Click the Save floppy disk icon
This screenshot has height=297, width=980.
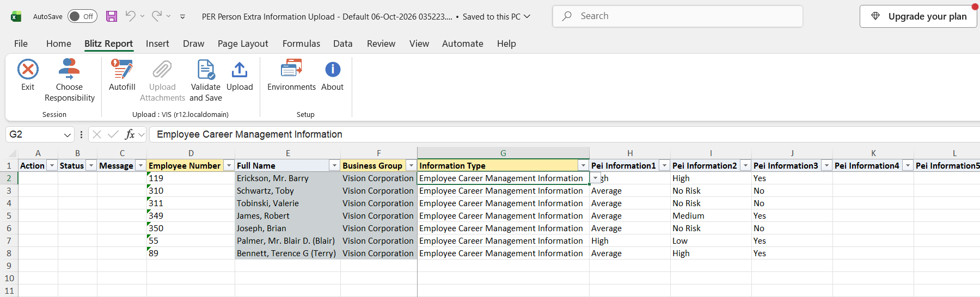pos(112,16)
